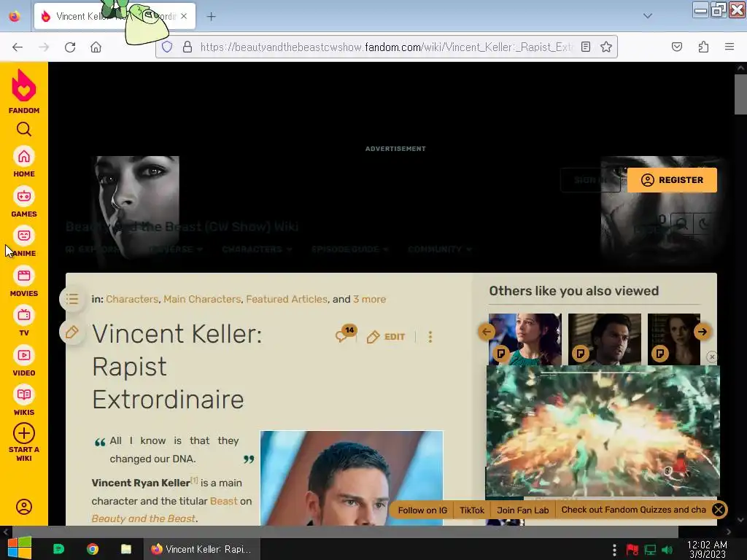
Task: Open the Featured Articles category link
Action: [287, 299]
